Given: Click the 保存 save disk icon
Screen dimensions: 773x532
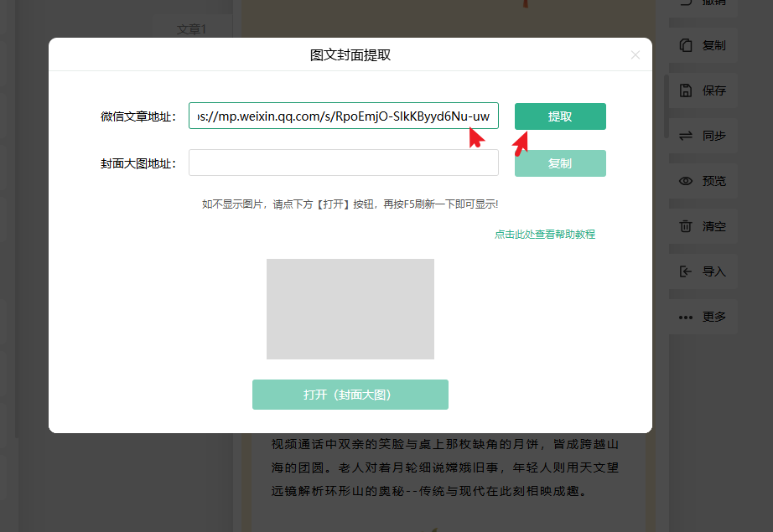Looking at the screenshot, I should point(686,90).
